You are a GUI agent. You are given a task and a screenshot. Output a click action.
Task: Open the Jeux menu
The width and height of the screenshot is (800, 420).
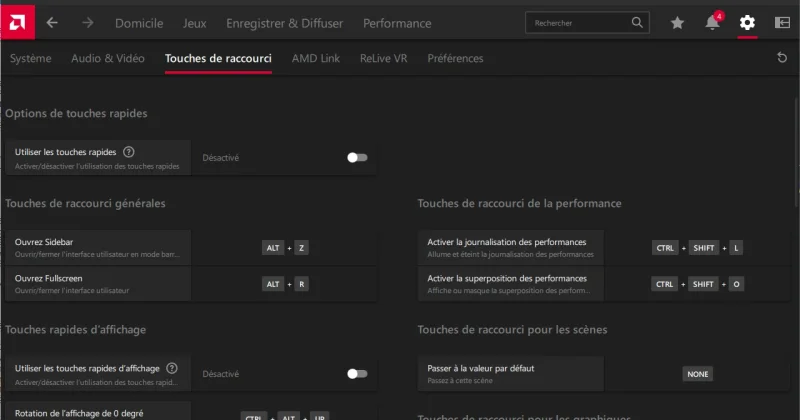coord(194,23)
